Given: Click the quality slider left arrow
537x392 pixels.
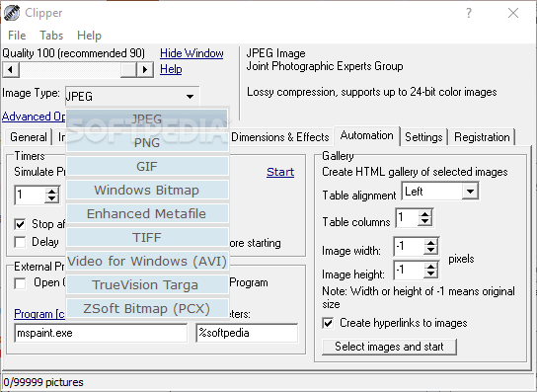Looking at the screenshot, I should point(11,70).
